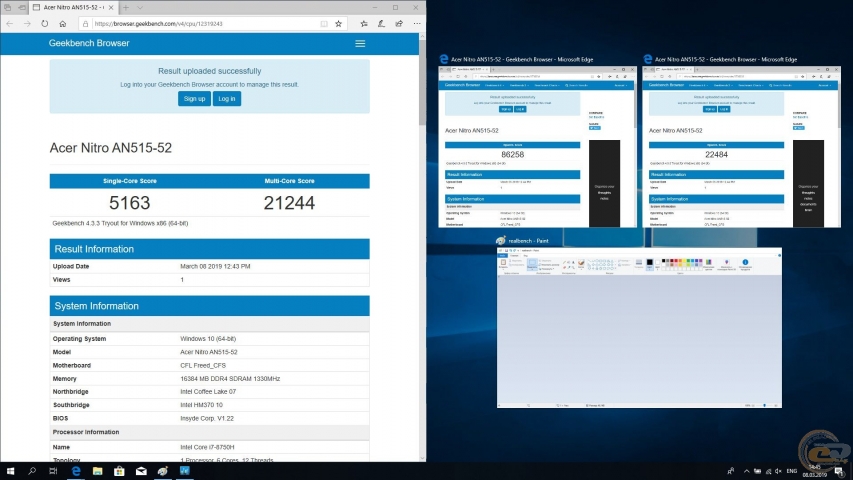Click Paint icon in taskbar
The image size is (853, 480).
pyautogui.click(x=163, y=471)
